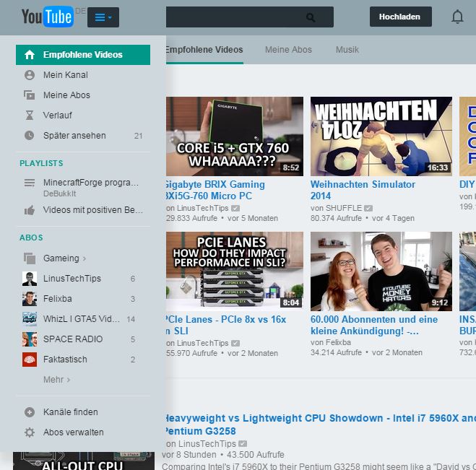Viewport: 476px width, 470px height.
Task: Click the Verlauf hourglass icon
Action: 30,116
